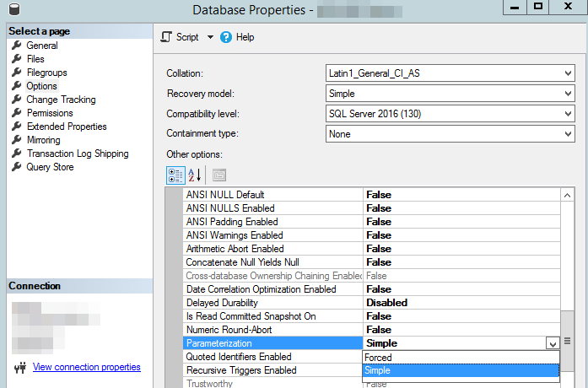The height and width of the screenshot is (388, 588).
Task: Open the Script dropdown arrow
Action: click(x=210, y=37)
